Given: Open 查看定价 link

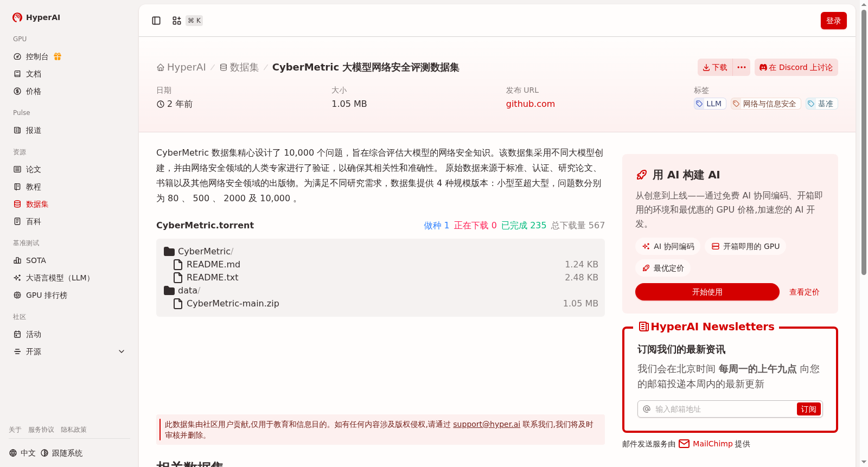Looking at the screenshot, I should [x=805, y=292].
